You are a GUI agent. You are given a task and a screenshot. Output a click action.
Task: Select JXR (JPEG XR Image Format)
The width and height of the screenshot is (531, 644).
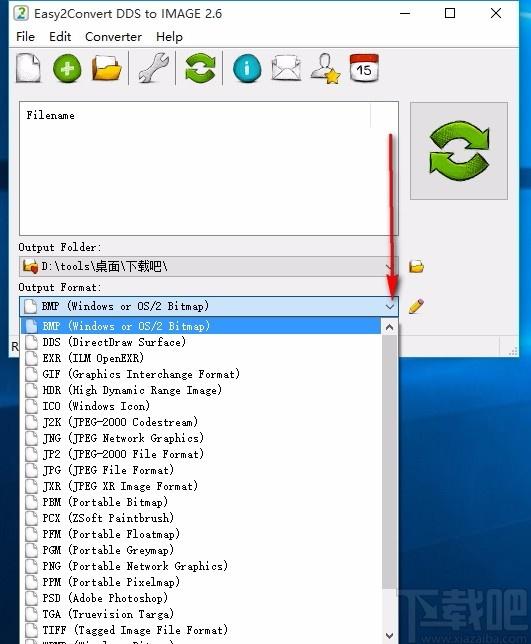(x=201, y=486)
